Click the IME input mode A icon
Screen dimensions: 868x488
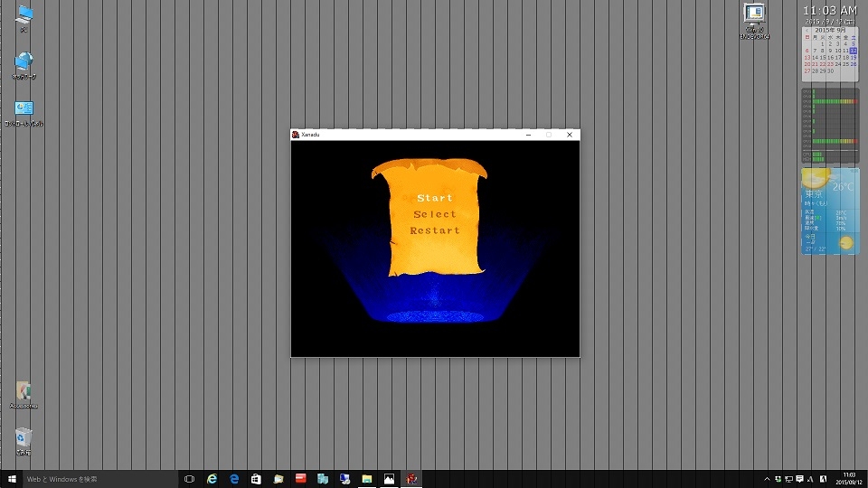pos(823,479)
